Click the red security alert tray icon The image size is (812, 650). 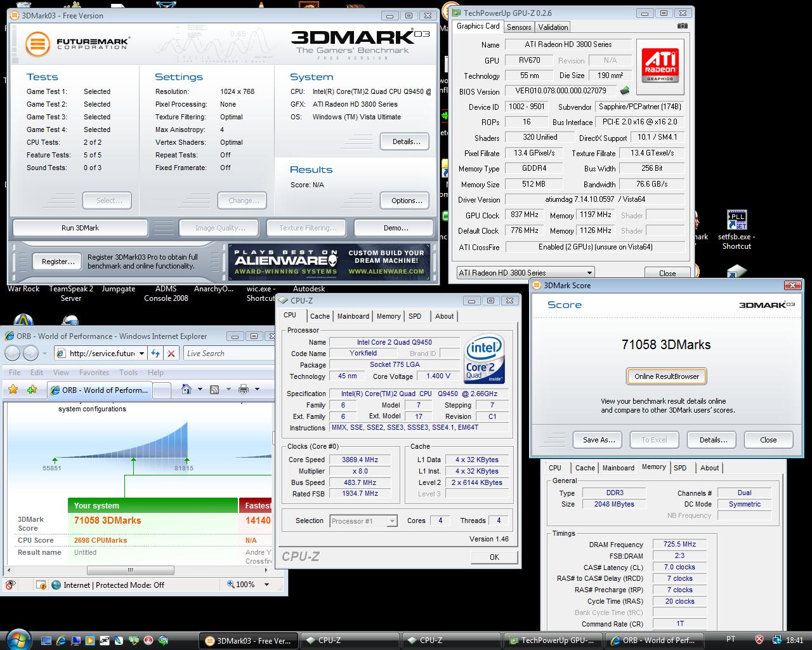[759, 640]
